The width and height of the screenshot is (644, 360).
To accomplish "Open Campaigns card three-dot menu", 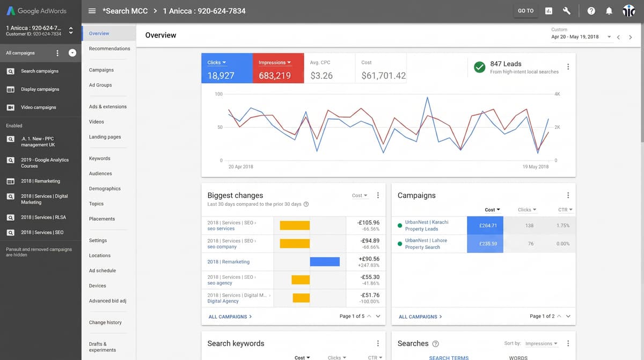I will click(568, 196).
